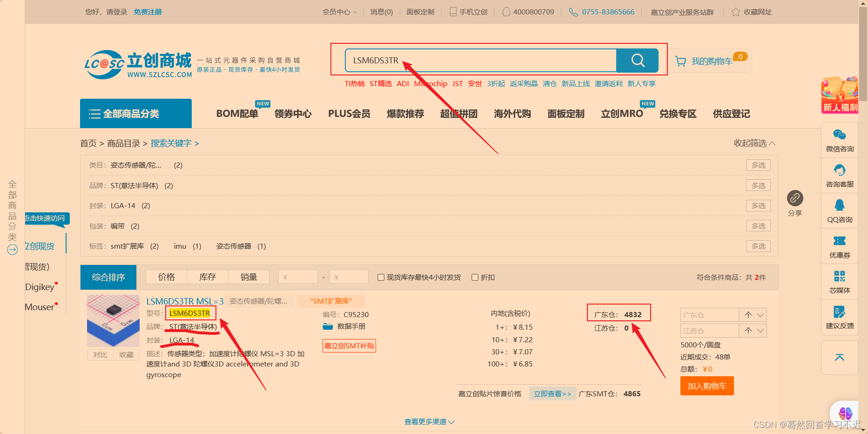Open BOM配单 menu item
Screen dimensions: 868x434
coord(237,114)
